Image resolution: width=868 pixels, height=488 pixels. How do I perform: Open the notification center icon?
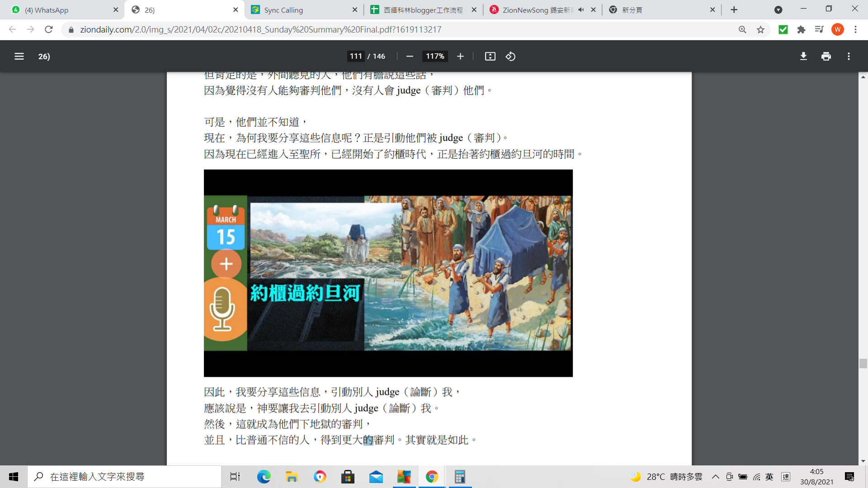pyautogui.click(x=849, y=477)
